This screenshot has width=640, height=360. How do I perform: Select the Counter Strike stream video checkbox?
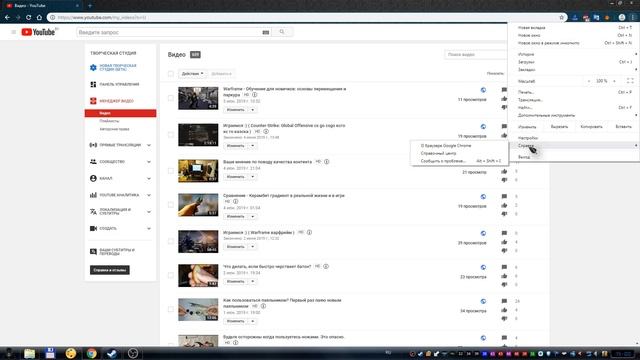pyautogui.click(x=171, y=135)
